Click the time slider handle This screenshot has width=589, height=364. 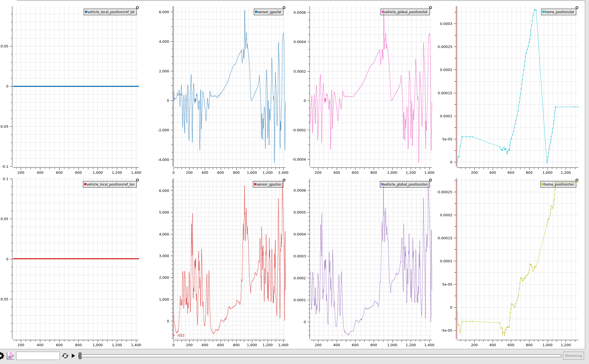tap(80, 356)
